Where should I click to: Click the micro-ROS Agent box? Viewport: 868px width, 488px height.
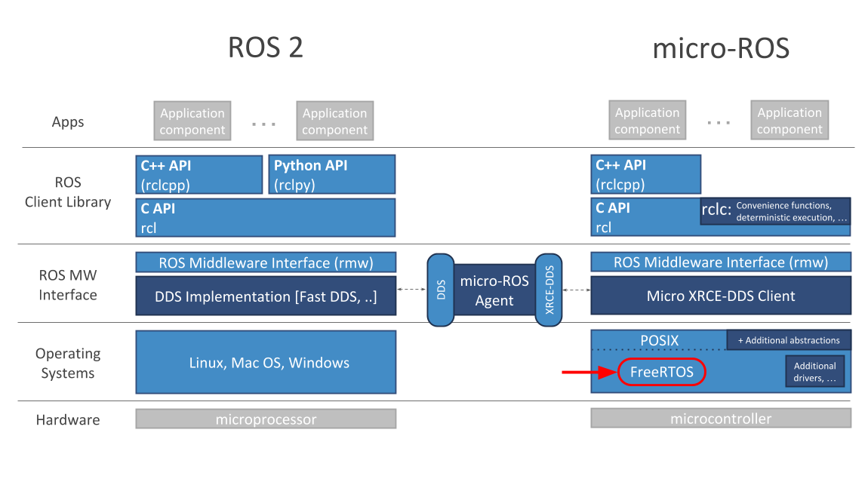pyautogui.click(x=494, y=290)
